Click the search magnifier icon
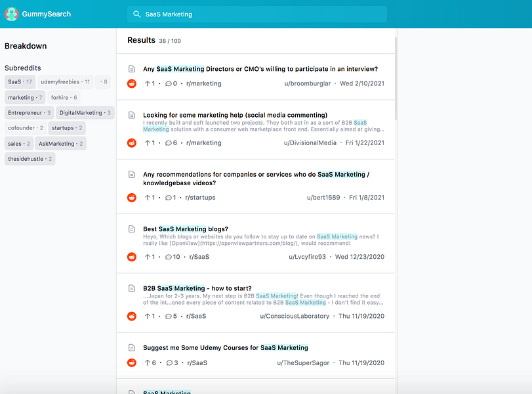 click(136, 14)
